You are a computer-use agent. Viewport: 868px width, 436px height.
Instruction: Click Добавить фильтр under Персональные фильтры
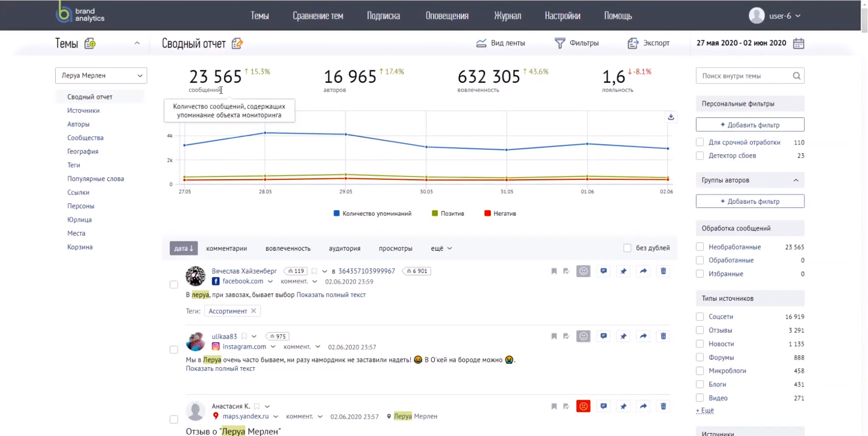point(750,125)
